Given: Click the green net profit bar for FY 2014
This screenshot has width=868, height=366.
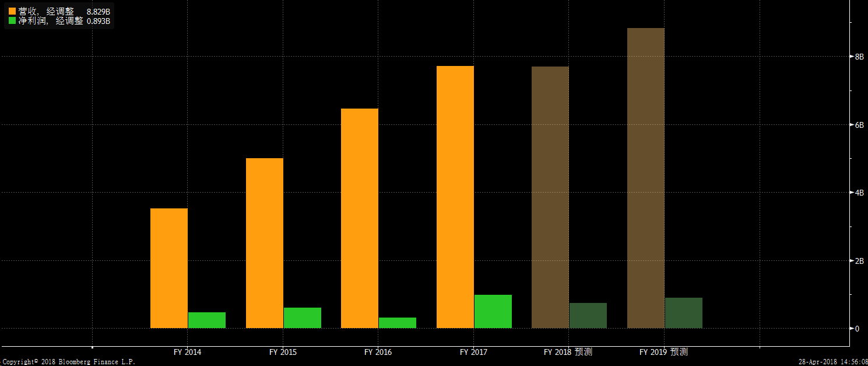Looking at the screenshot, I should [x=206, y=320].
